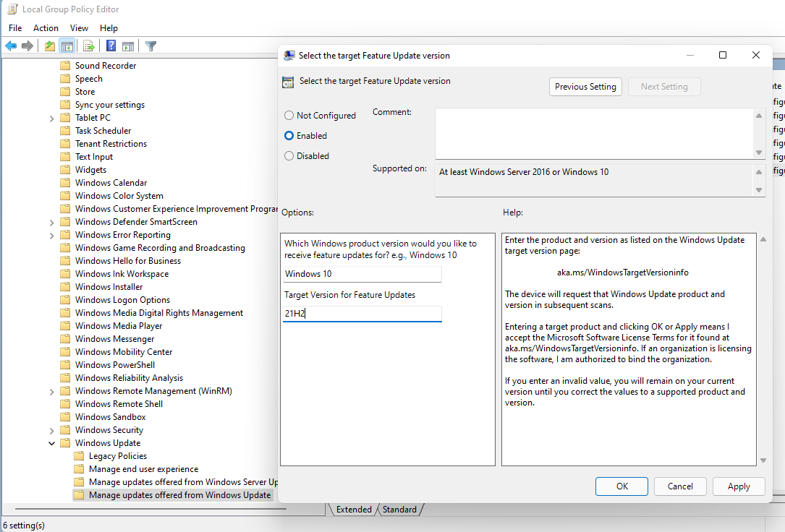The height and width of the screenshot is (532, 785).
Task: Click the aka.ms/WindowsTargetVersioninfo help text
Action: [623, 273]
